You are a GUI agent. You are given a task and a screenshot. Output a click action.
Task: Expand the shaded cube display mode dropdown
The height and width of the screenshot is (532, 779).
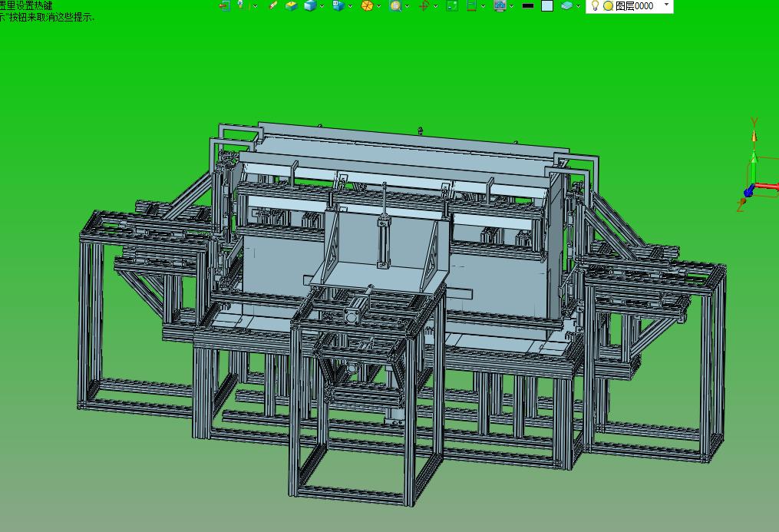coord(322,6)
